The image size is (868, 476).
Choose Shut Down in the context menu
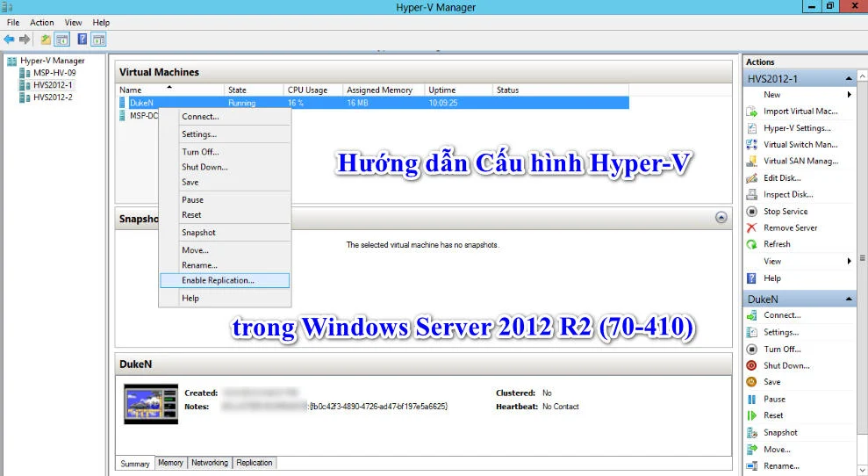[x=225, y=167]
